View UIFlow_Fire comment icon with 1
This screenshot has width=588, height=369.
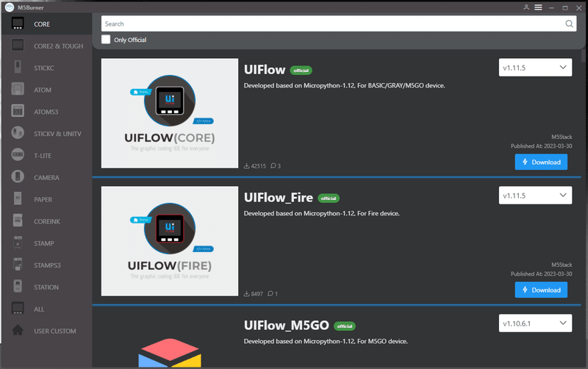point(270,293)
